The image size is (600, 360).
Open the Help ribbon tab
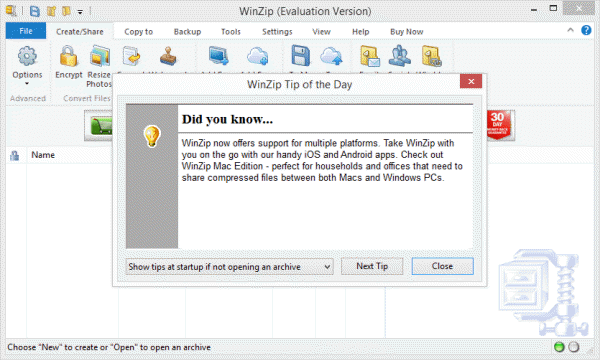pos(360,32)
